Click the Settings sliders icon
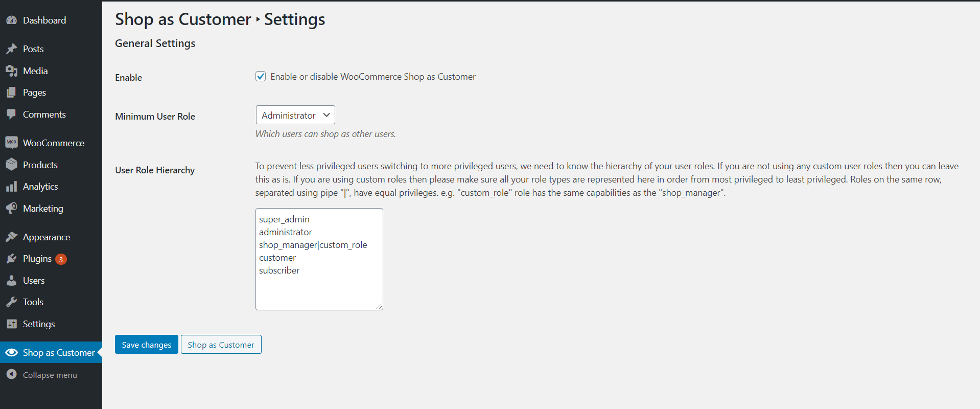The height and width of the screenshot is (409, 980). [x=11, y=324]
